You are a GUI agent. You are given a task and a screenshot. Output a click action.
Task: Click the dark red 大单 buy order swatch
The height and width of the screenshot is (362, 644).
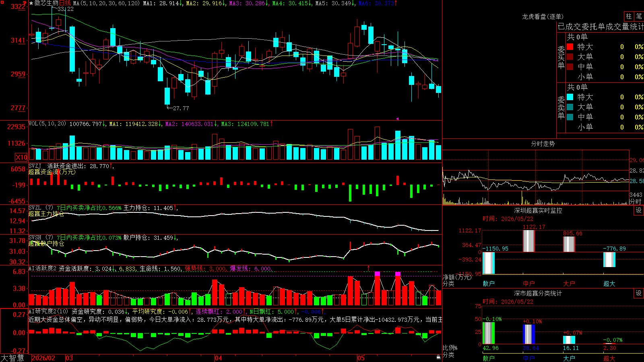(570, 57)
